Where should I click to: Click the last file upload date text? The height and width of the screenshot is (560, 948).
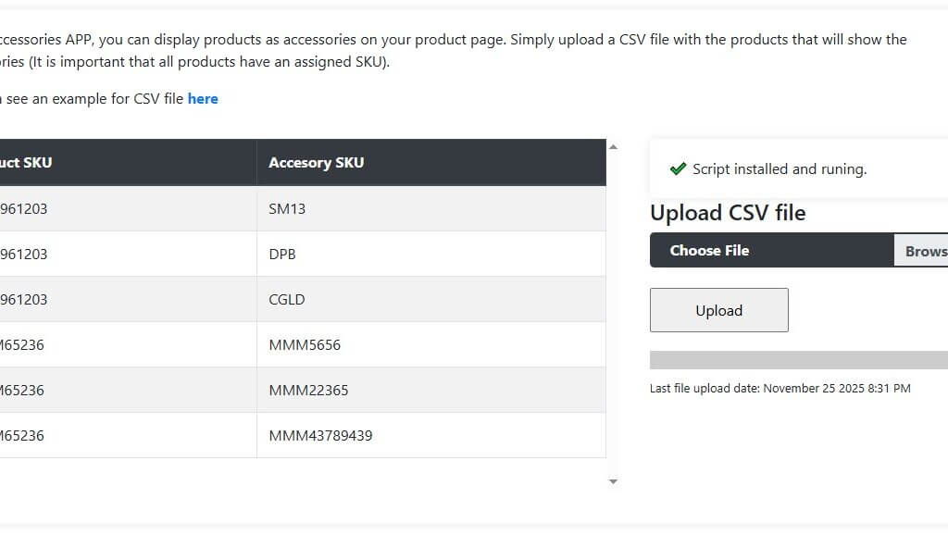tap(780, 389)
